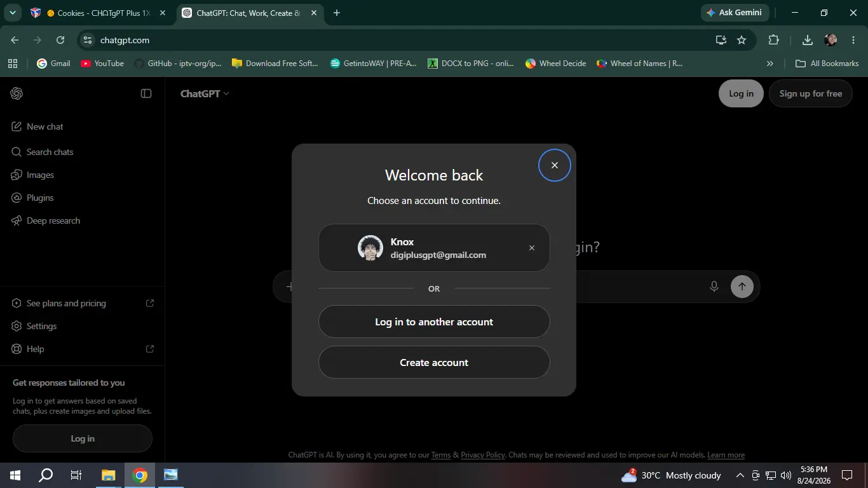Open the YouTube bookmark

click(102, 64)
